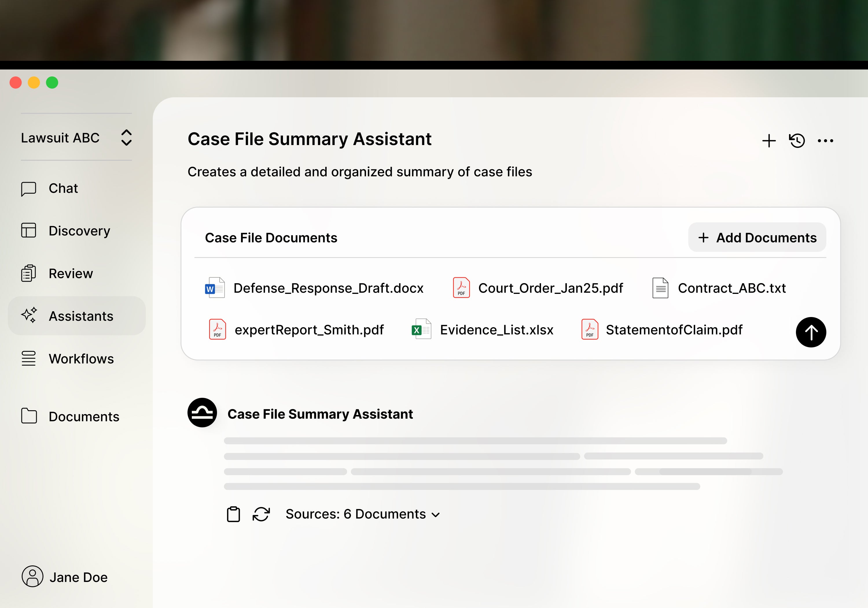868x608 pixels.
Task: Open Workflows in the sidebar
Action: pyautogui.click(x=81, y=359)
